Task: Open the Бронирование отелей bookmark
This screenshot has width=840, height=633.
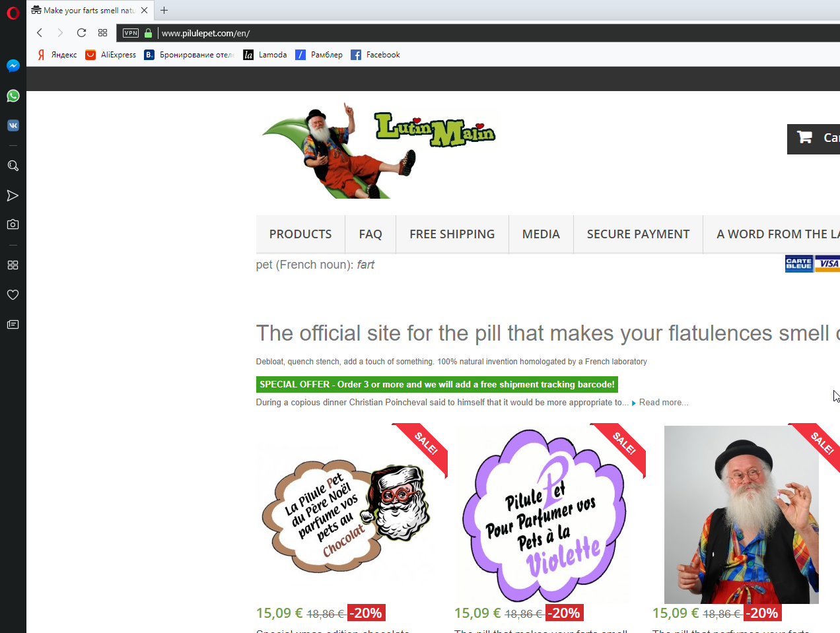Action: 190,55
